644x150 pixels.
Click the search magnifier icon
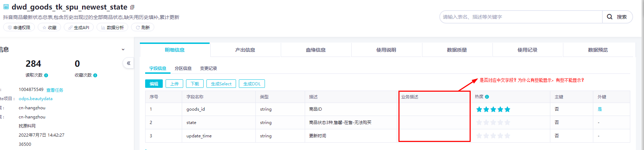610,17
